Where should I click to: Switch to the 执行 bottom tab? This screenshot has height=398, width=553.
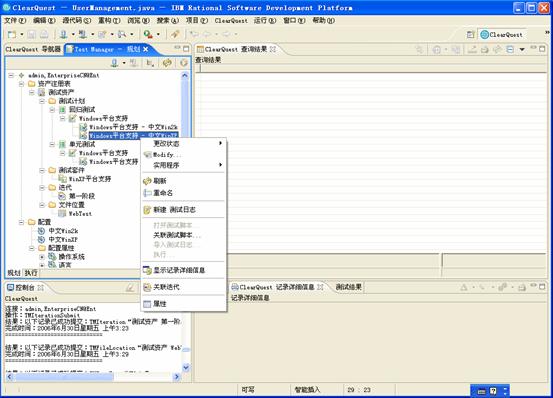pyautogui.click(x=31, y=273)
